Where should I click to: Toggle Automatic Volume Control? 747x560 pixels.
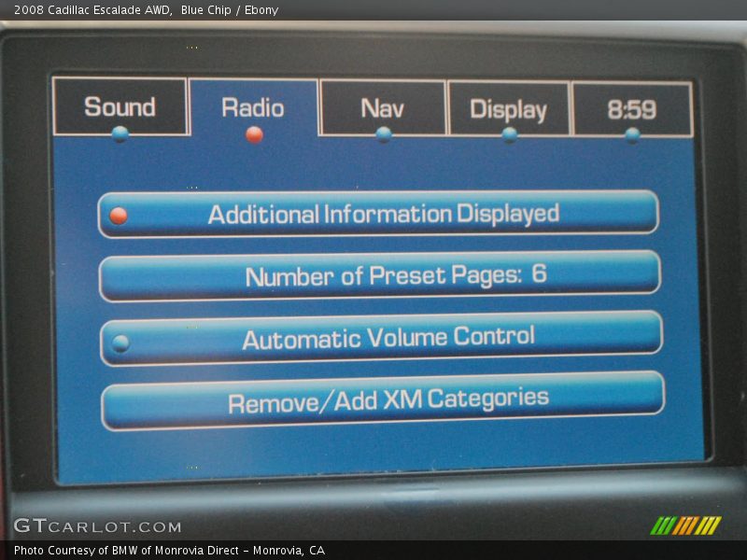(x=381, y=338)
